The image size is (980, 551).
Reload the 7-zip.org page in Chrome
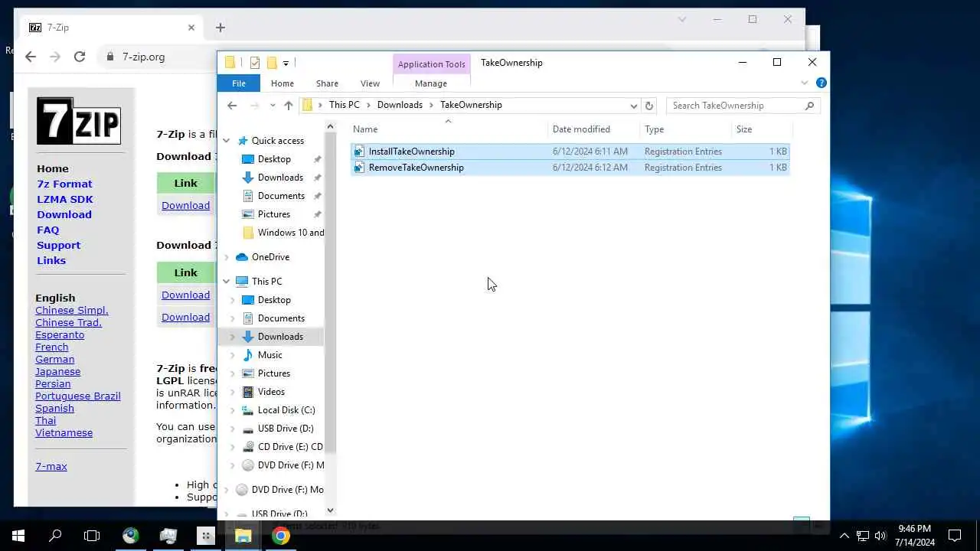79,57
